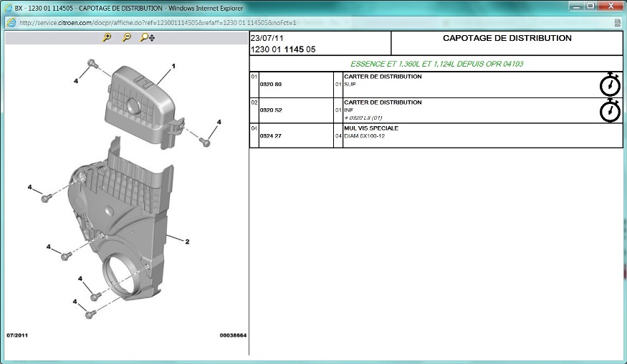Open stopwatch for CARTER DE DISTRIBUTION SUP
Screen dimensions: 627x364
pos(610,85)
